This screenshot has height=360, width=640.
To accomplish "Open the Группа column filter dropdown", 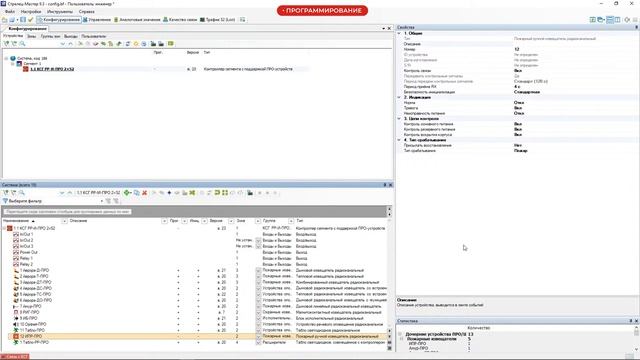I will (291, 221).
